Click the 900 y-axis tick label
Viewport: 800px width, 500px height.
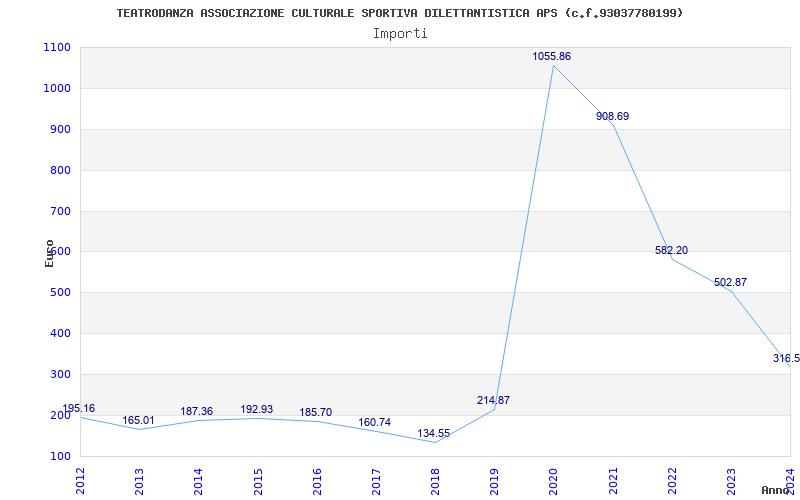[x=60, y=130]
